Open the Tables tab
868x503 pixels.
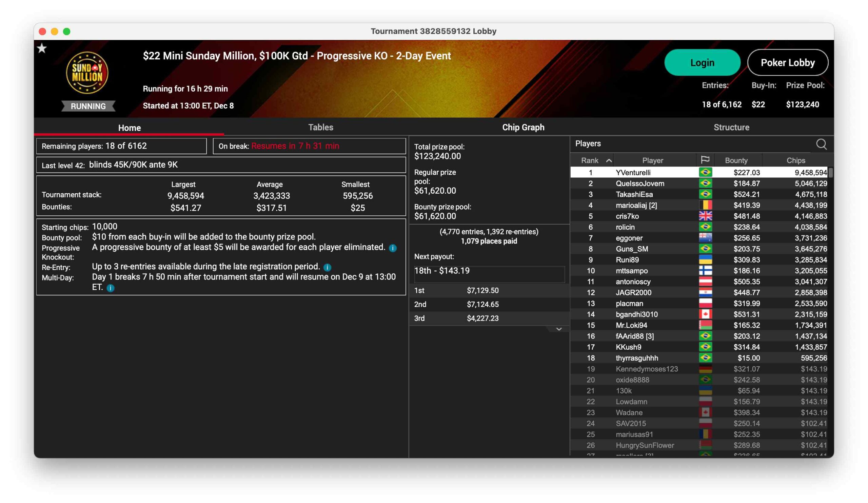coord(320,127)
